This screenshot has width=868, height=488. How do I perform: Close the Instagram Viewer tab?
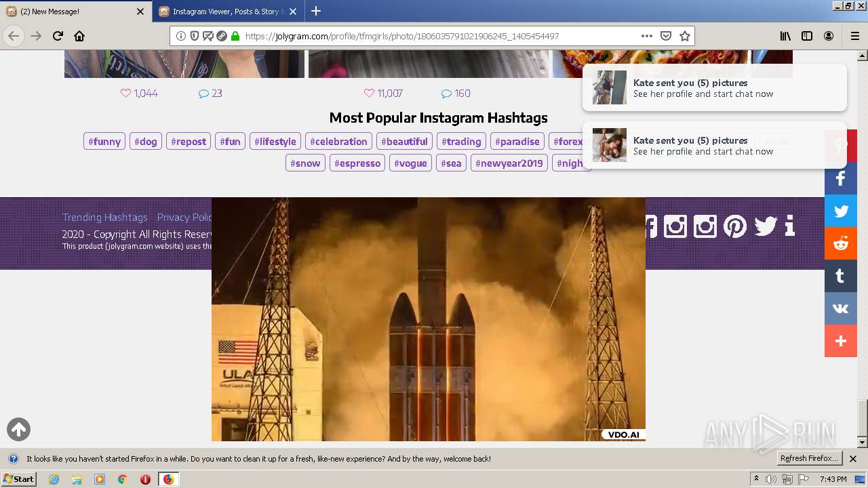pos(293,12)
